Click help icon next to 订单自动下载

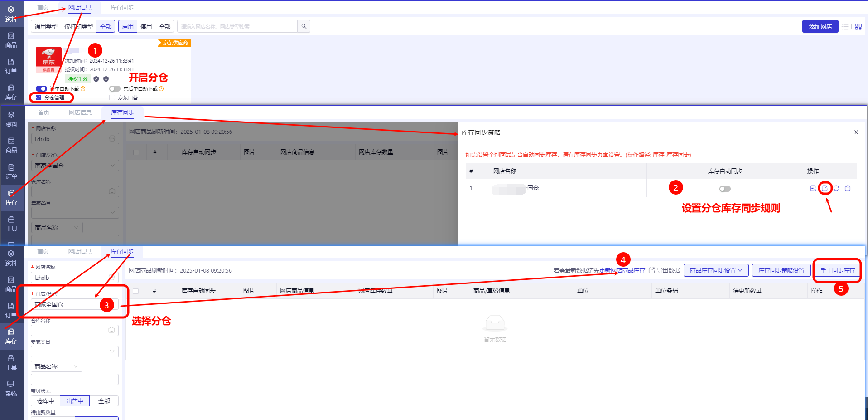(83, 89)
